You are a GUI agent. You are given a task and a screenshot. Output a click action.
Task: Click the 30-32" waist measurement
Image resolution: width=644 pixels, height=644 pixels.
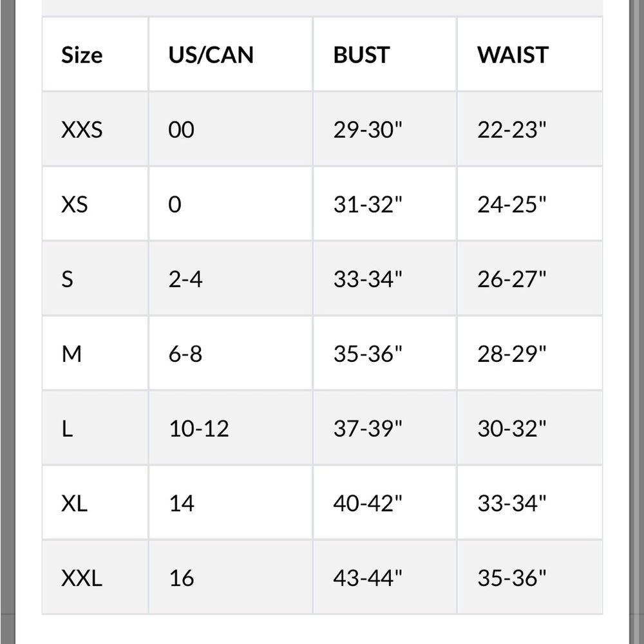pyautogui.click(x=512, y=428)
